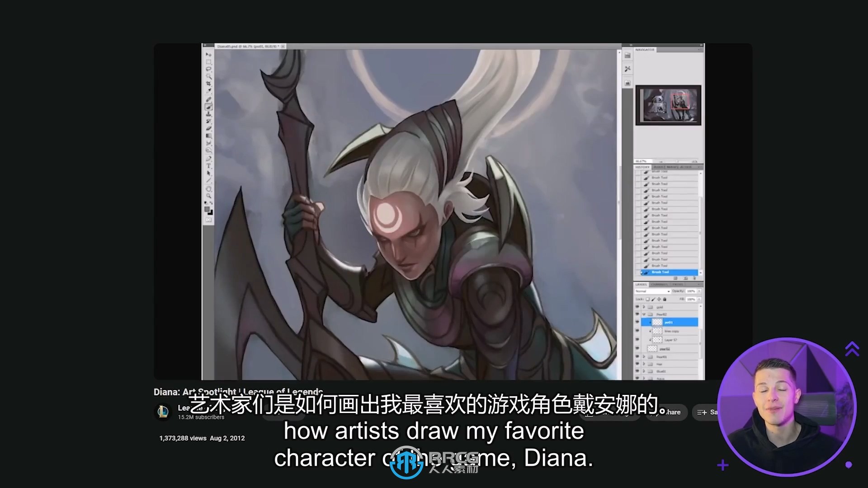The height and width of the screenshot is (488, 868).
Task: Hide the Pearl01 layer group
Action: coord(637,357)
